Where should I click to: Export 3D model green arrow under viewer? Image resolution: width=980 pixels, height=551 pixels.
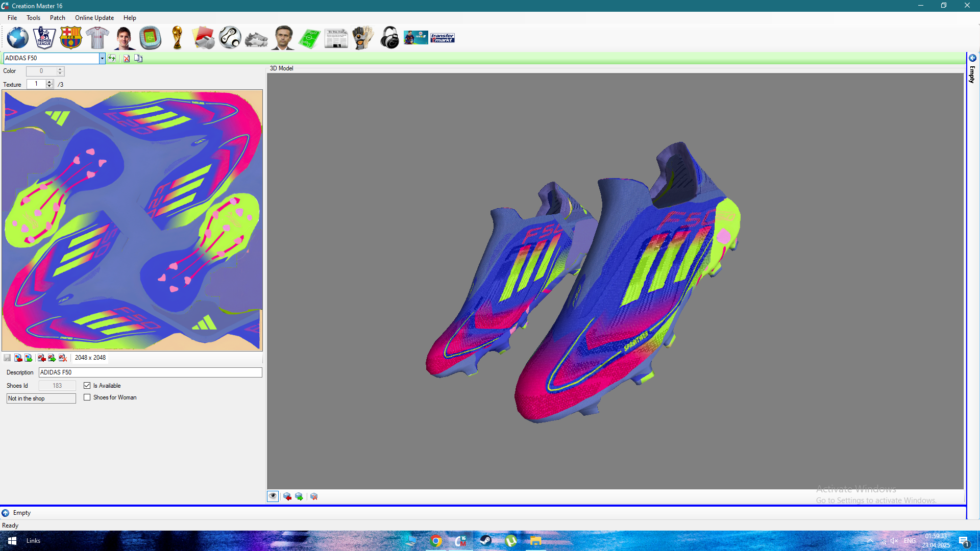click(299, 496)
